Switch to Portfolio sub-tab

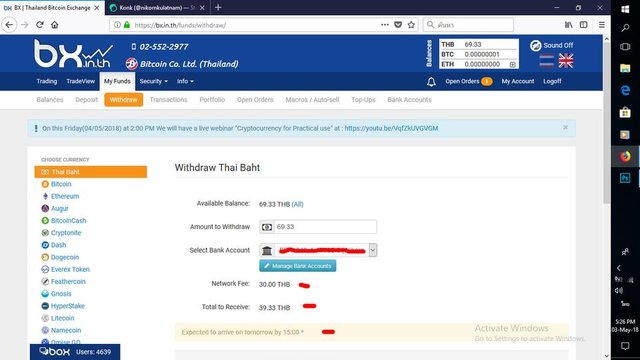(212, 100)
